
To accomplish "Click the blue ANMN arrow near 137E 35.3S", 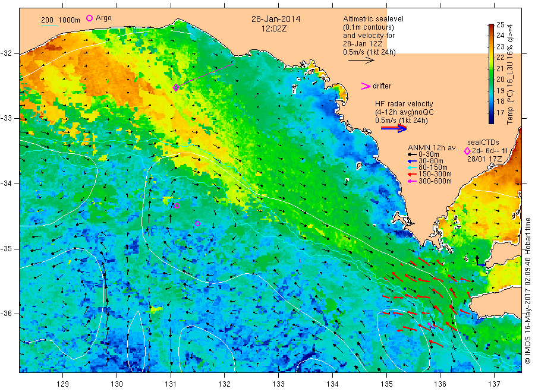I will [x=481, y=265].
